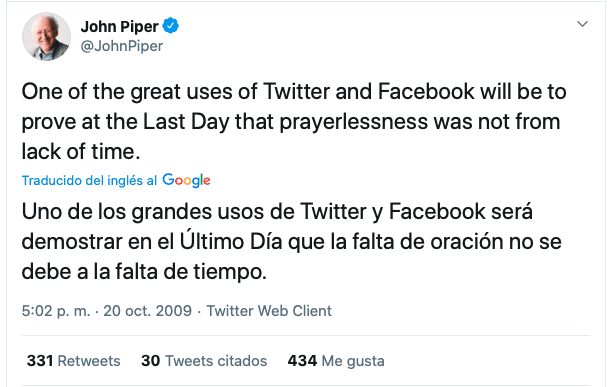
Task: Click 'lack of time.' in the English tweet
Action: (x=81, y=152)
